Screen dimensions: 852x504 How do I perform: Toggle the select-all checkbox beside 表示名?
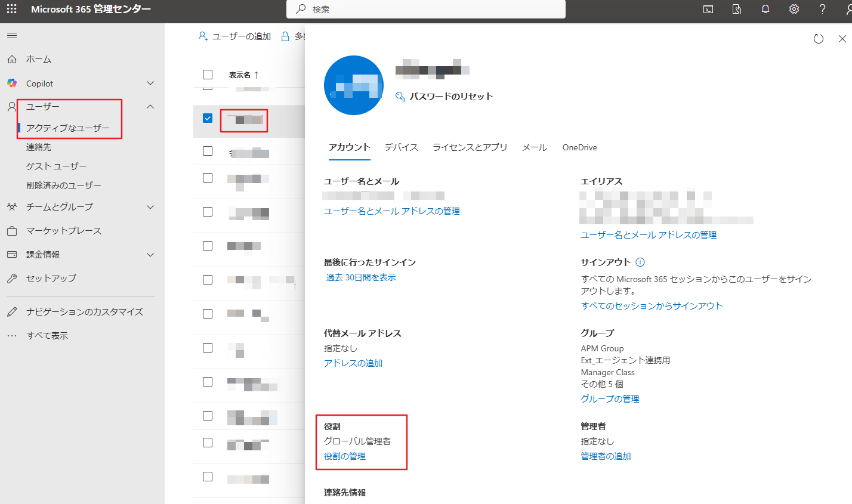point(208,75)
